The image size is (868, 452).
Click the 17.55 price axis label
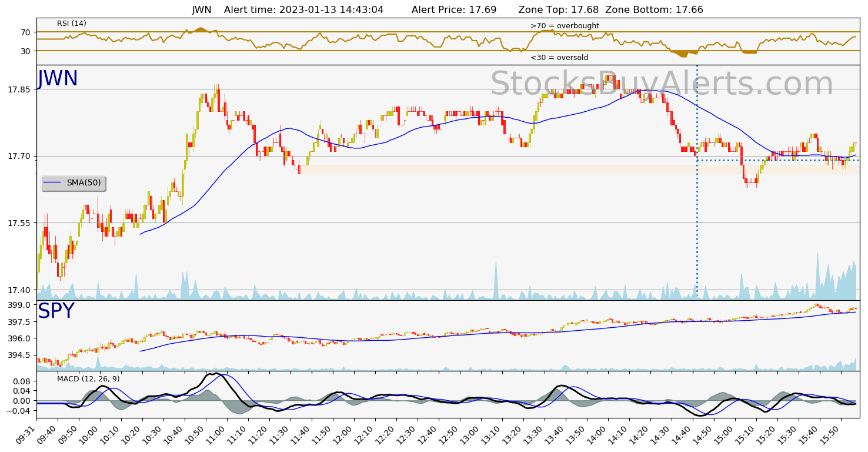point(19,223)
